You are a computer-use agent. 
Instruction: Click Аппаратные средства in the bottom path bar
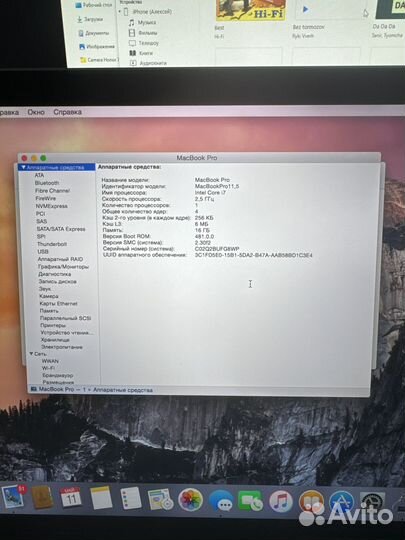(123, 390)
